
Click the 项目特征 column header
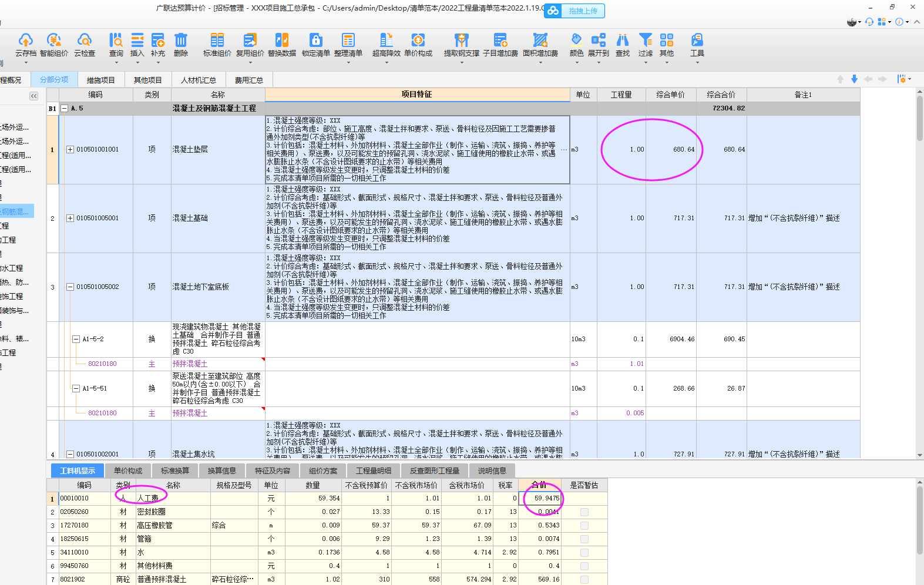pyautogui.click(x=417, y=95)
